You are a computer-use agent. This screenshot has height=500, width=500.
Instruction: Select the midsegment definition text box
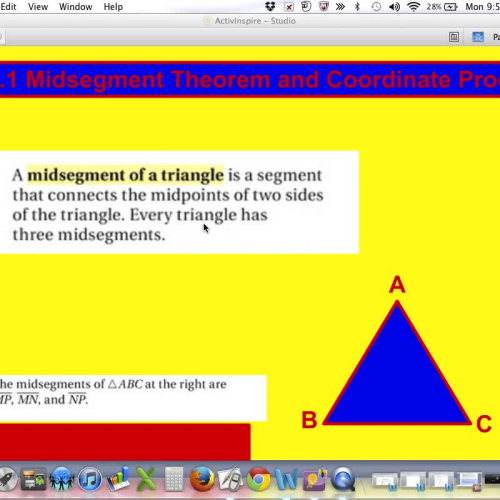(x=179, y=202)
